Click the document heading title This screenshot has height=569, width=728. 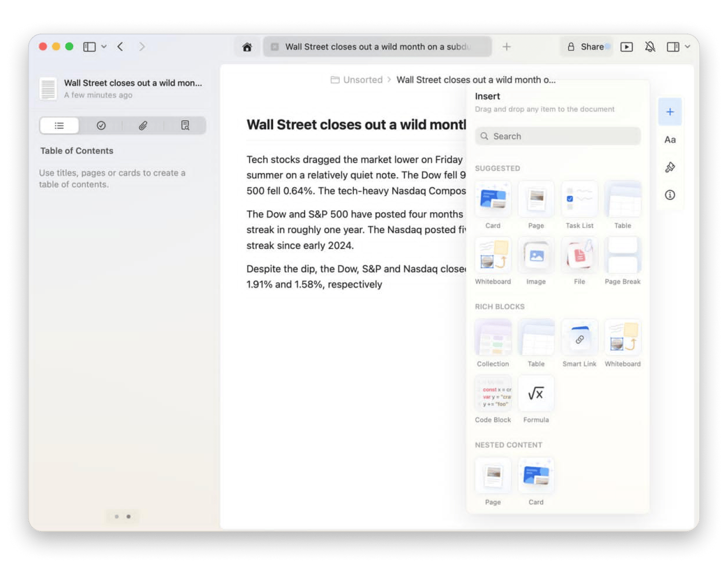click(x=356, y=125)
